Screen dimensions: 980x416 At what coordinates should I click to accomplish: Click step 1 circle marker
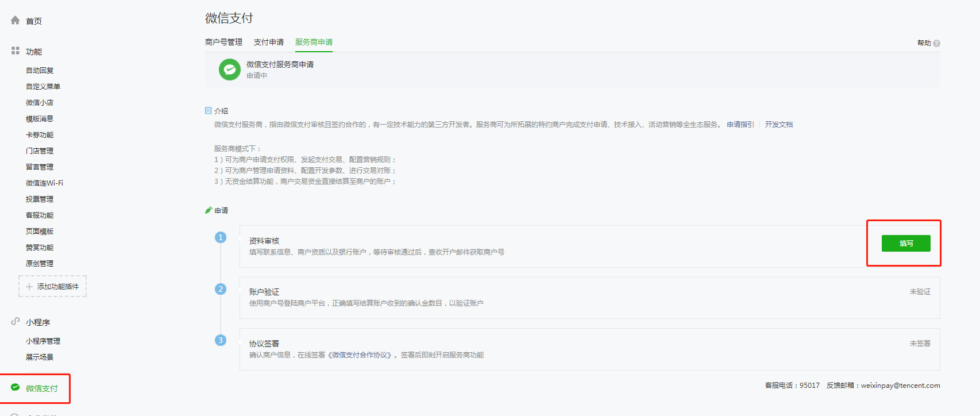tap(221, 237)
